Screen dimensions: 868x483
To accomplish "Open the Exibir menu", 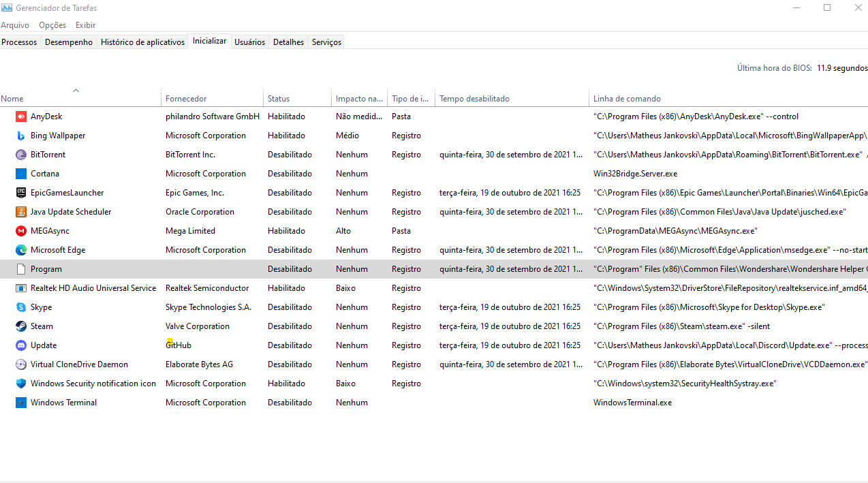I will click(85, 25).
